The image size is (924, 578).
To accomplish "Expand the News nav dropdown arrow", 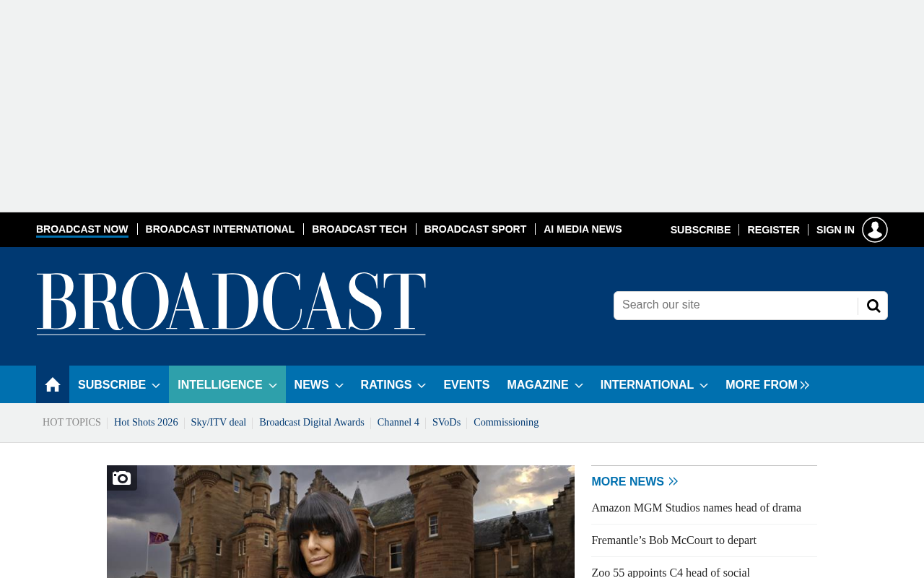I will [339, 386].
